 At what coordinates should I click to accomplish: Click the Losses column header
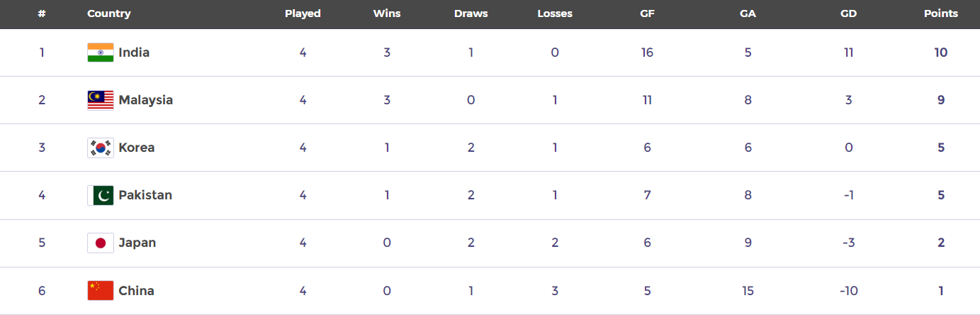tap(555, 13)
